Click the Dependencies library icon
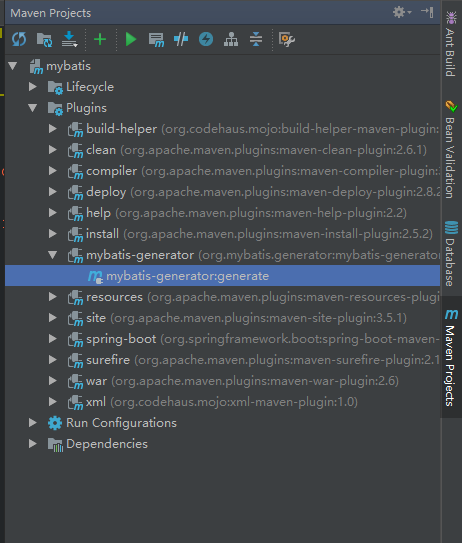The height and width of the screenshot is (543, 462). (x=55, y=445)
